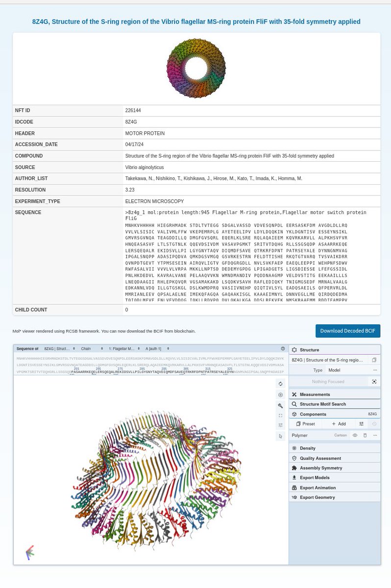Expand the Measurements section
This screenshot has height=588, width=391.
(335, 394)
